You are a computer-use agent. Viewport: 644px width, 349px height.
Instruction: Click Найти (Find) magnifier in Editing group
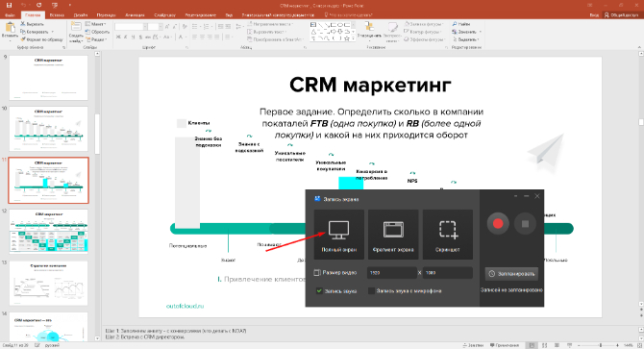click(461, 24)
